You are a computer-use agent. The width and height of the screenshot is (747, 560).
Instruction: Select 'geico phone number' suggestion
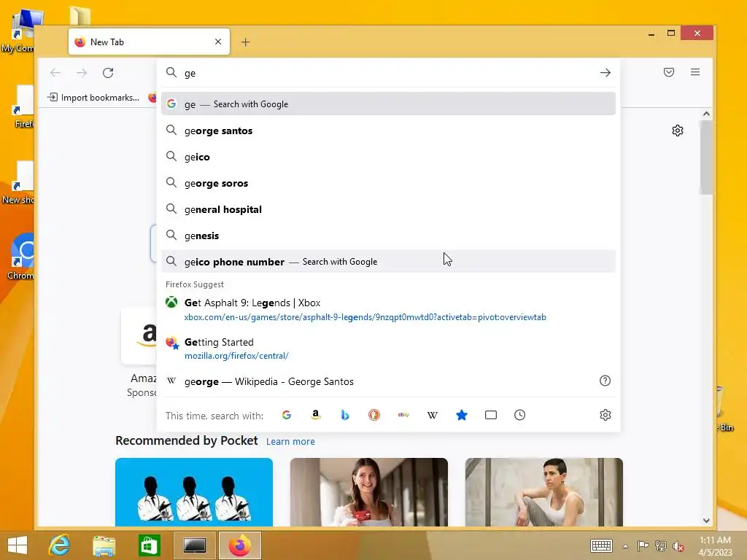click(388, 262)
